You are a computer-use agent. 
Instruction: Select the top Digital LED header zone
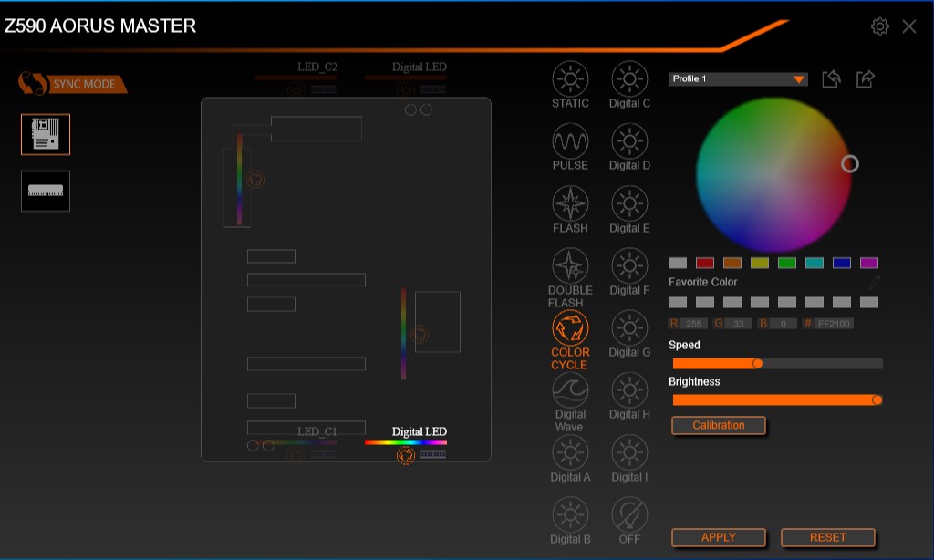[x=406, y=78]
